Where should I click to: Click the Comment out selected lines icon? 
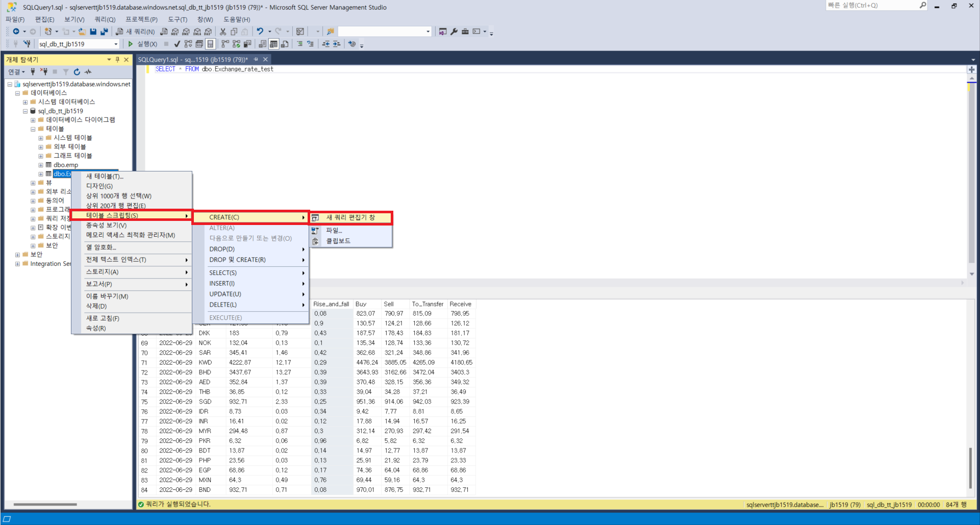pyautogui.click(x=300, y=44)
